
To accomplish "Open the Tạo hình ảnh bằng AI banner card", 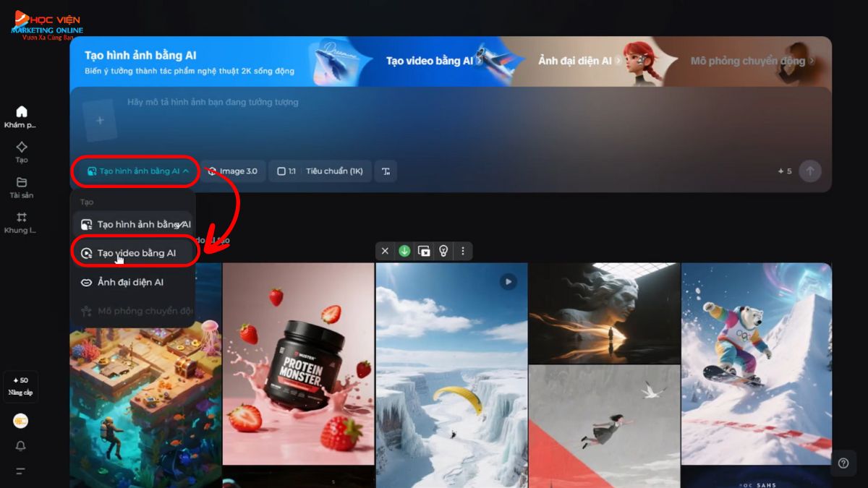I will click(221, 61).
